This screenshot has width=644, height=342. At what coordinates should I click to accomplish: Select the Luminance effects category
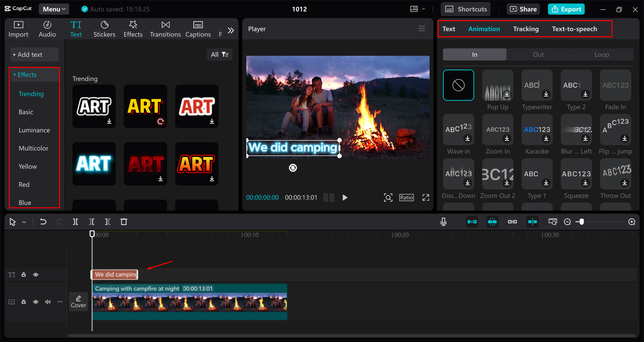[x=34, y=130]
